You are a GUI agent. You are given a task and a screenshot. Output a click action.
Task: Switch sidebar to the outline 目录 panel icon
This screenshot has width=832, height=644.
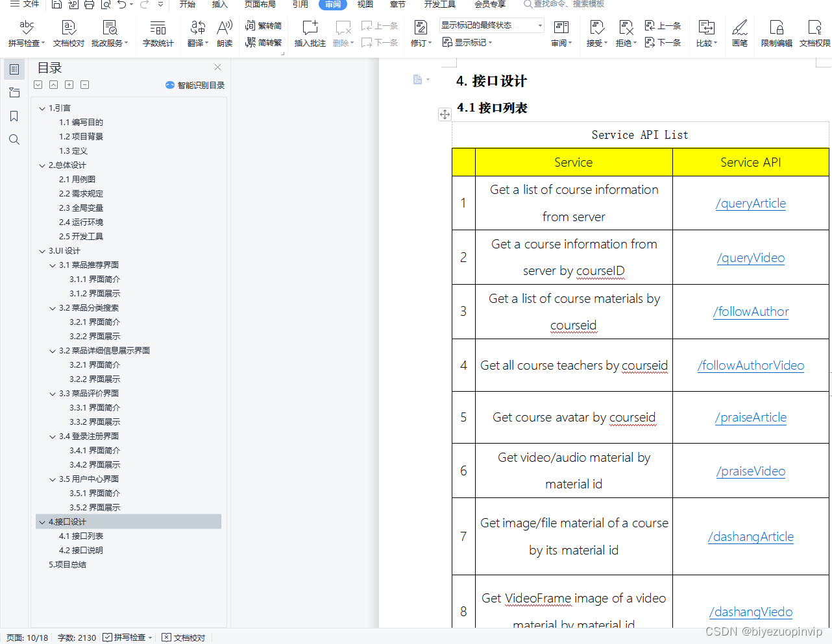point(14,69)
